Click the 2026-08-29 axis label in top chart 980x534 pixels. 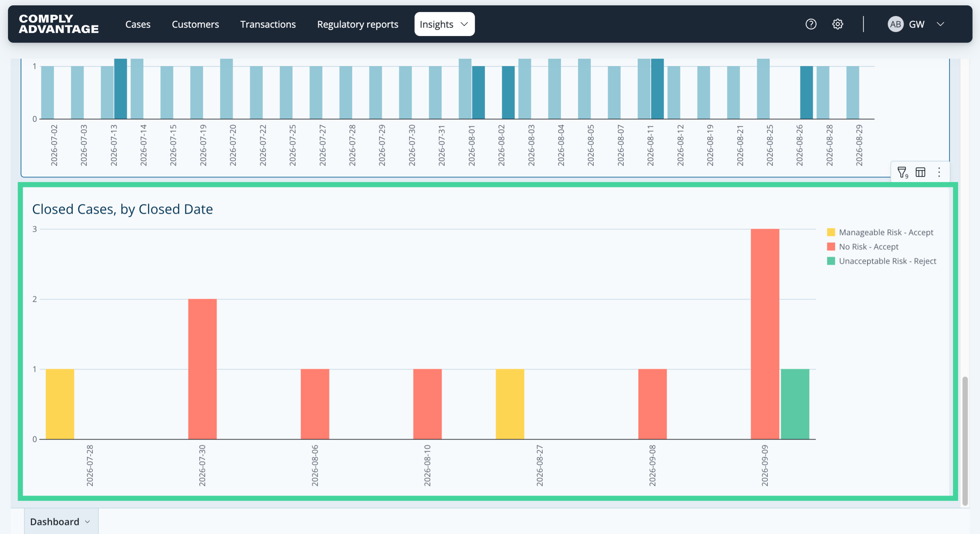859,145
